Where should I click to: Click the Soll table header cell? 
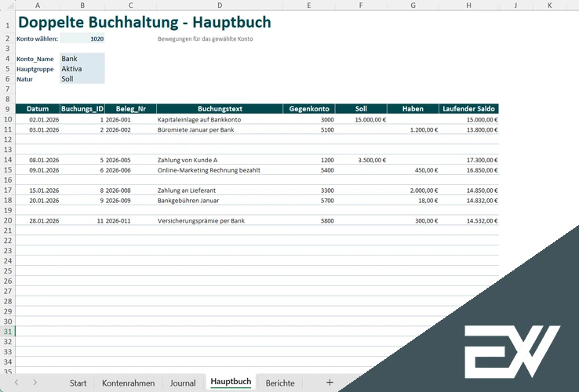pyautogui.click(x=361, y=109)
